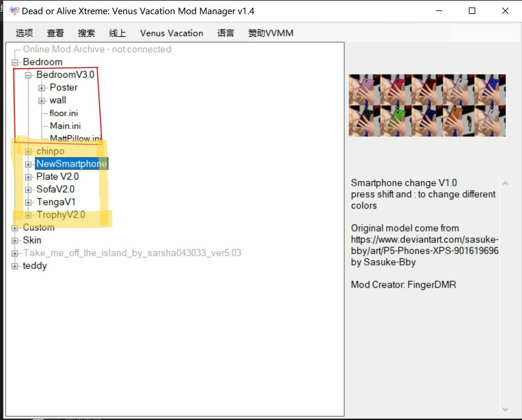522x420 pixels.
Task: Select the BedroomV3.0 tree item
Action: [x=65, y=74]
